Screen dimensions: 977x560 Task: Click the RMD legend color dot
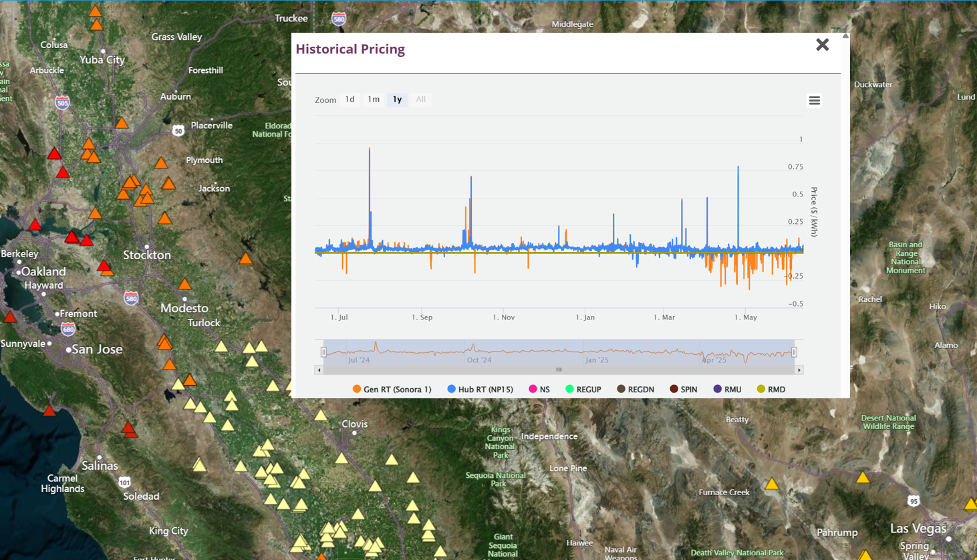coord(761,389)
